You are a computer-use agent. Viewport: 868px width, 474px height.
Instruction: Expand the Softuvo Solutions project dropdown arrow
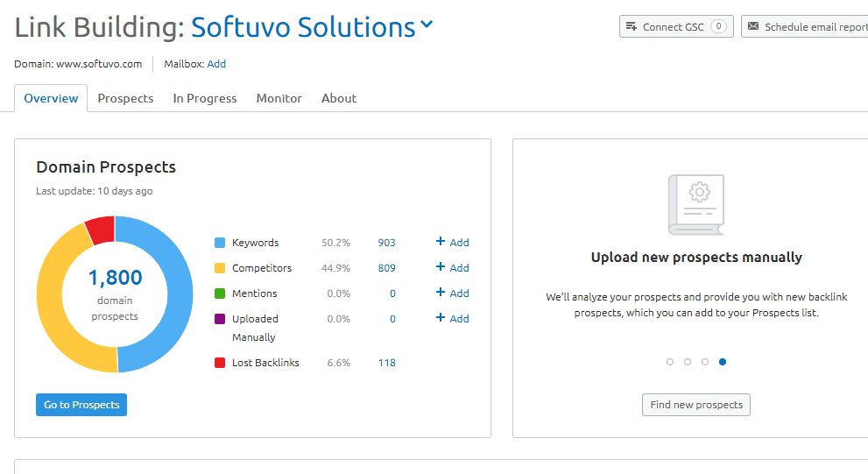pyautogui.click(x=427, y=25)
